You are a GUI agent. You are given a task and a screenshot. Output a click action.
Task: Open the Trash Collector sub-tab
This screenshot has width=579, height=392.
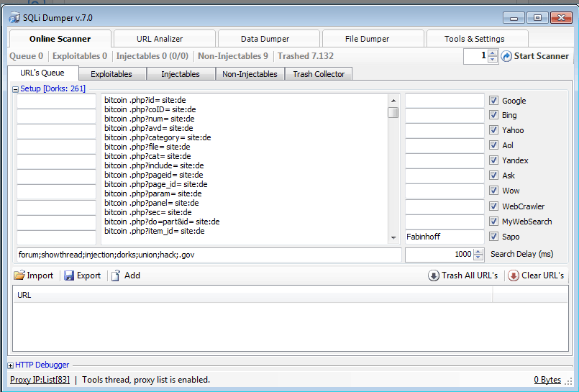click(318, 74)
